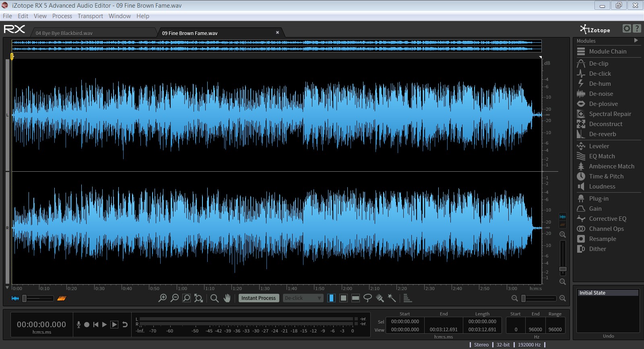Toggle right channel R selector

click(x=7, y=228)
